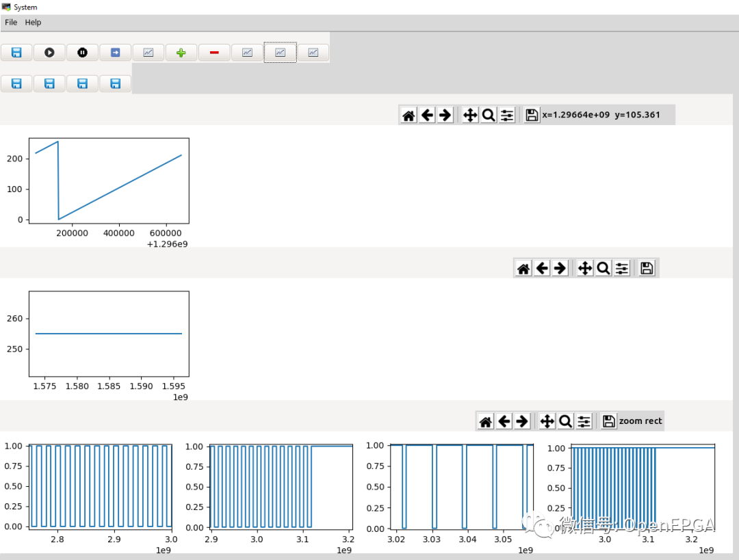This screenshot has width=739, height=560.
Task: Click the forward arrow in the zoom rect toolbar
Action: click(x=522, y=421)
